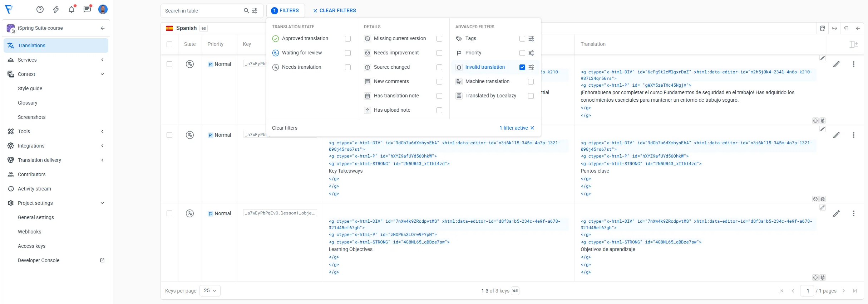This screenshot has height=304, width=868.
Task: Expand the Services menu chevron
Action: (x=102, y=60)
